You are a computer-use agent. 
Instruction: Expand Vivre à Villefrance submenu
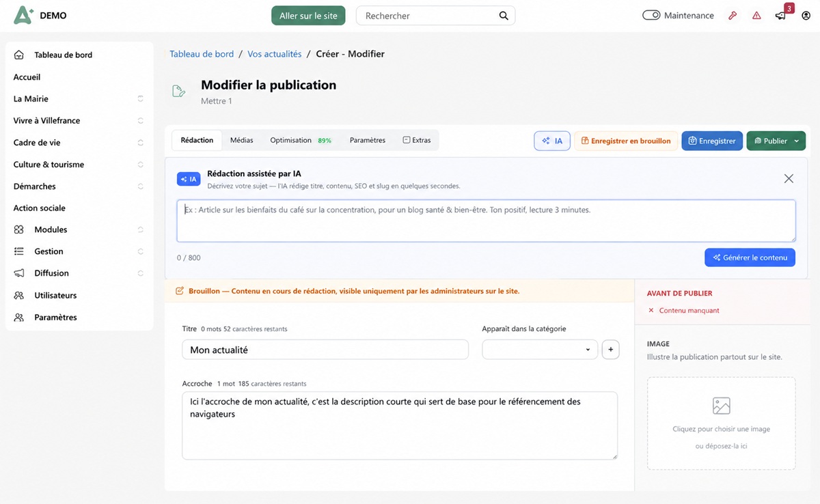click(140, 120)
